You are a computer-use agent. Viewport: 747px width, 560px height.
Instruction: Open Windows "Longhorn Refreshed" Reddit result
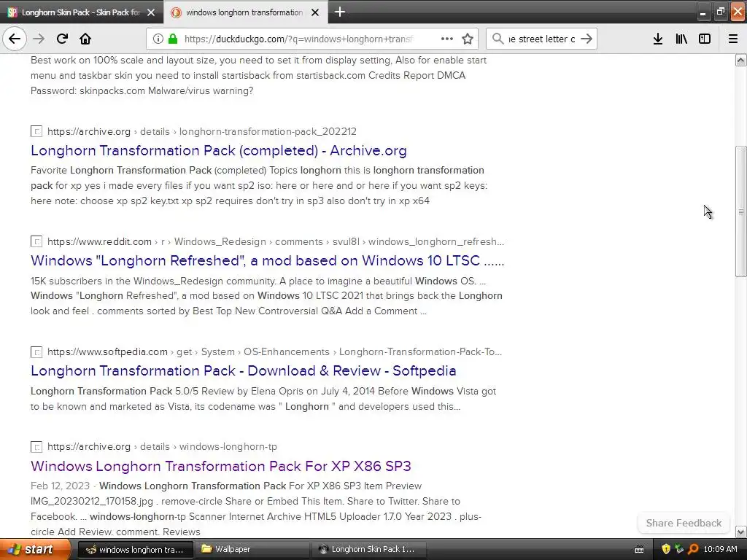pyautogui.click(x=267, y=260)
